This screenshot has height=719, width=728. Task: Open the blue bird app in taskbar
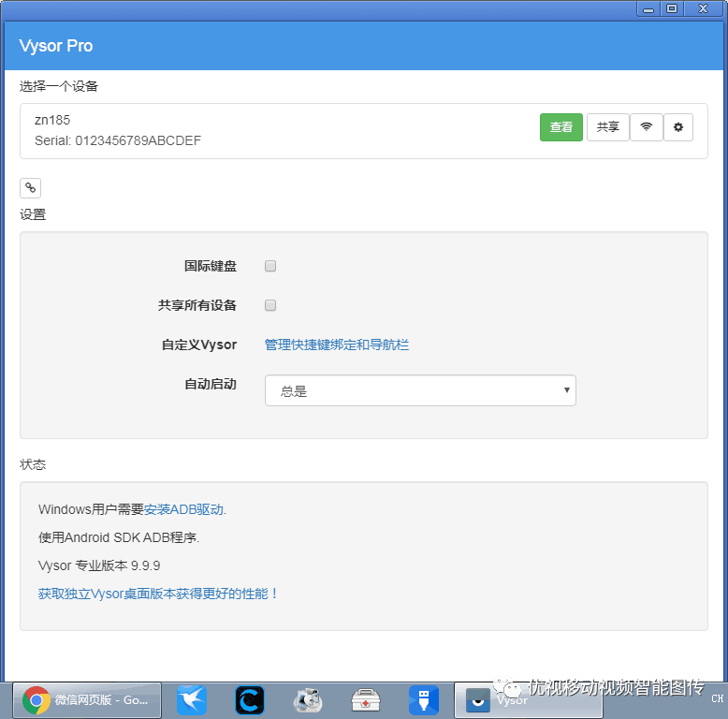pyautogui.click(x=192, y=700)
